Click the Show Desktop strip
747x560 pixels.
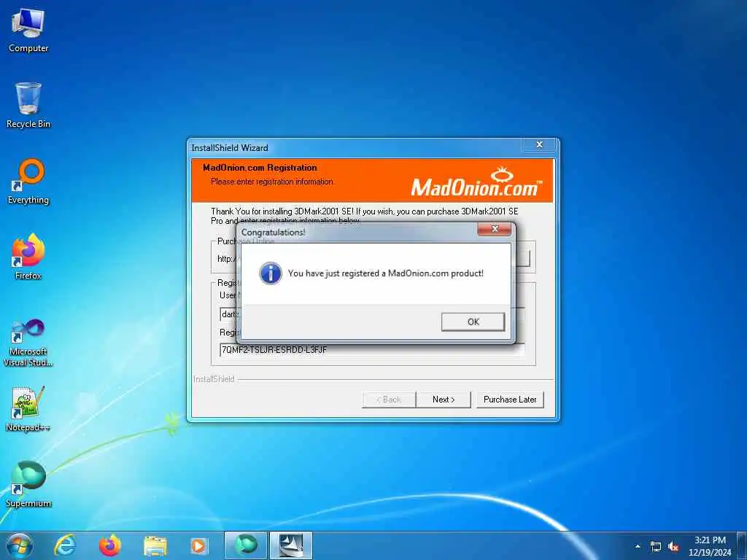pos(742,545)
